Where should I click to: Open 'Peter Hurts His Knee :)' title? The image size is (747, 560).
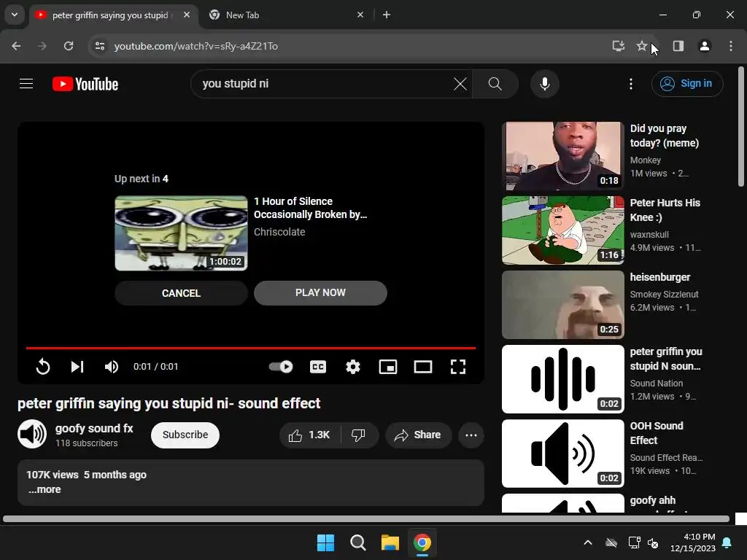(x=665, y=210)
